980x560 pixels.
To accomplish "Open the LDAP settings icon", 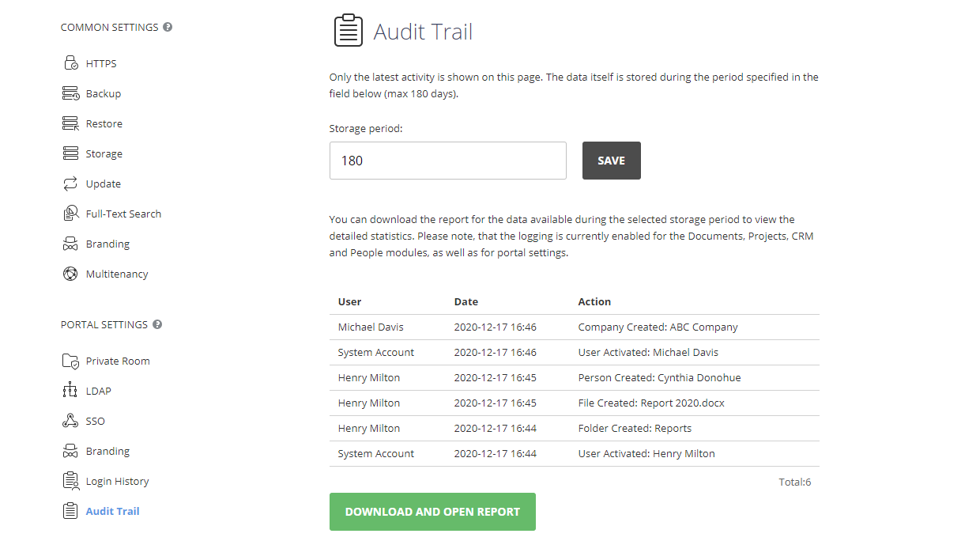I will click(x=70, y=390).
